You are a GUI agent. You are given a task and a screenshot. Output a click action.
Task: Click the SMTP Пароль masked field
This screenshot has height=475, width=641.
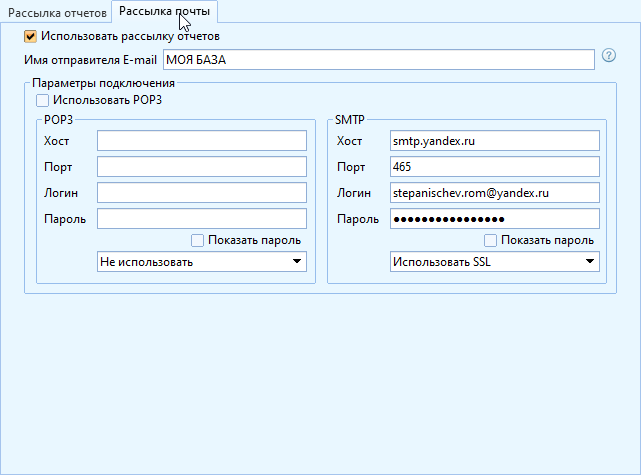pos(494,219)
